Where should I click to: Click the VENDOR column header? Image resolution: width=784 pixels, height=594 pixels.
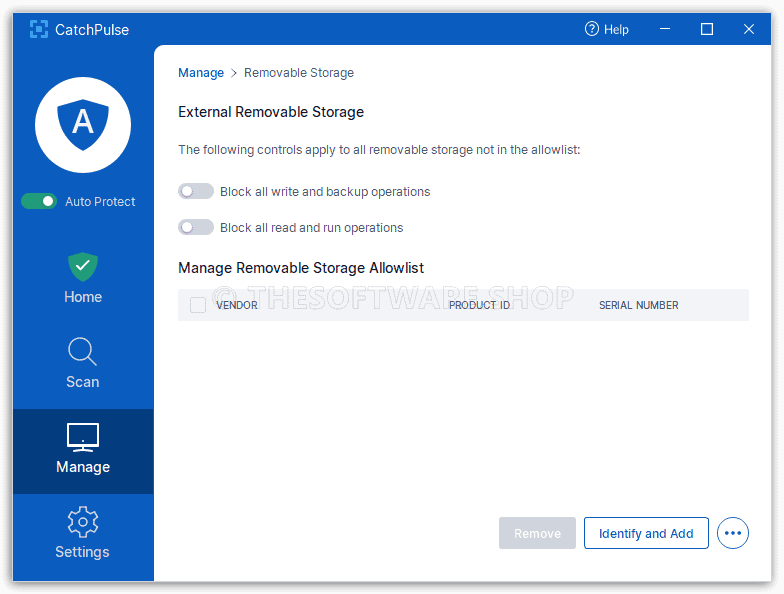pos(236,305)
